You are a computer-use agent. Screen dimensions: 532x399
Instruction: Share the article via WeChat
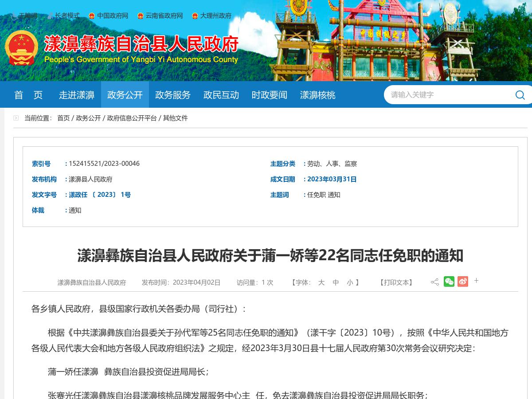coord(449,281)
